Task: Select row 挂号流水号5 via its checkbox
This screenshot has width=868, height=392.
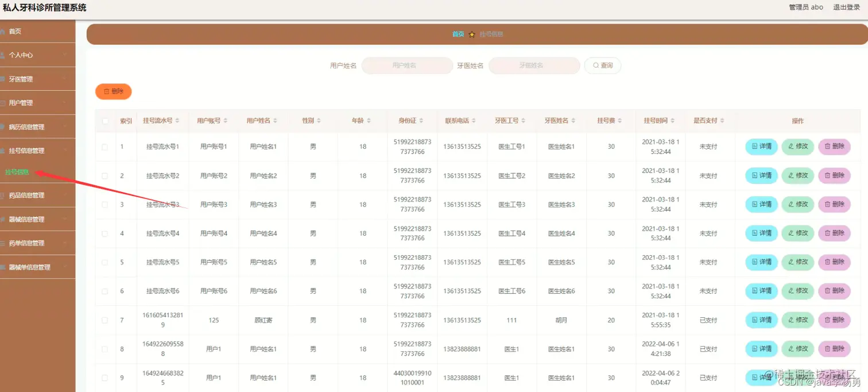Action: (104, 262)
